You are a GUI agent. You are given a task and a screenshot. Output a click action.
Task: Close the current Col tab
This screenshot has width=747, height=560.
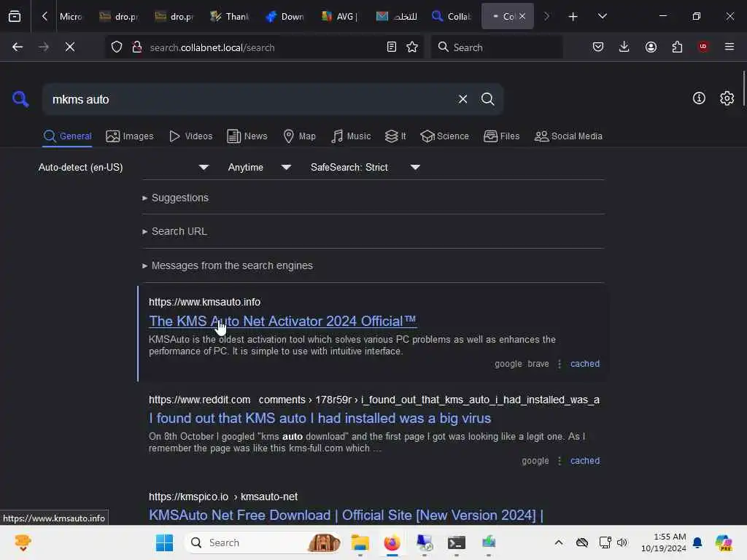pyautogui.click(x=522, y=16)
